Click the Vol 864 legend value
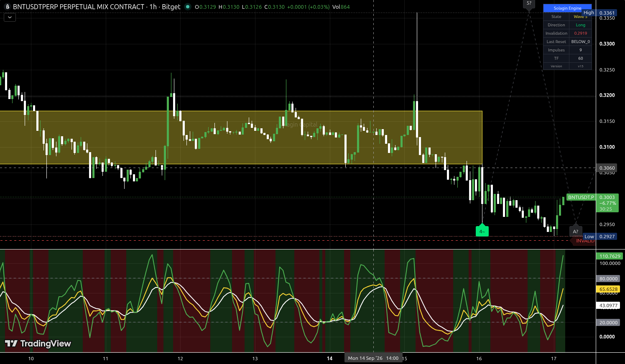 point(341,7)
